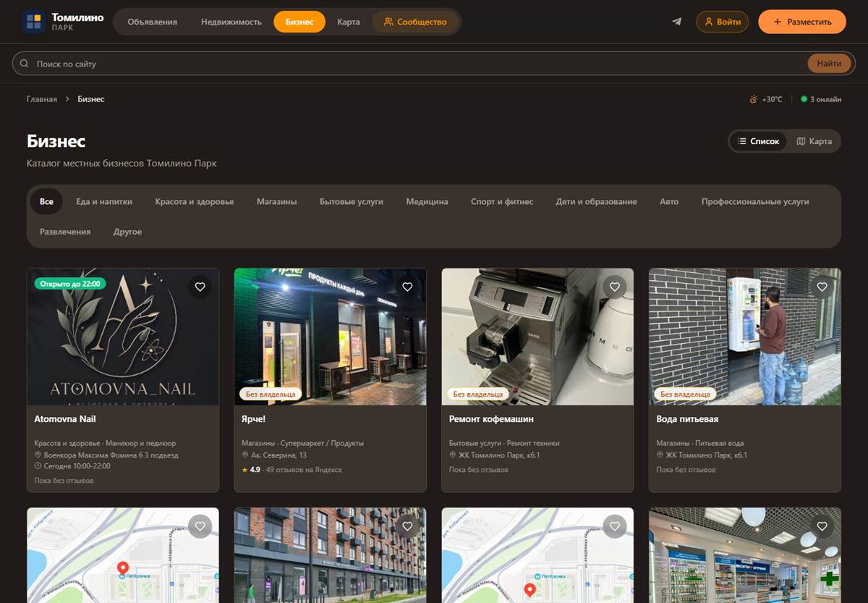
Task: Favorite the Ремонт кофемашин card
Action: point(615,287)
